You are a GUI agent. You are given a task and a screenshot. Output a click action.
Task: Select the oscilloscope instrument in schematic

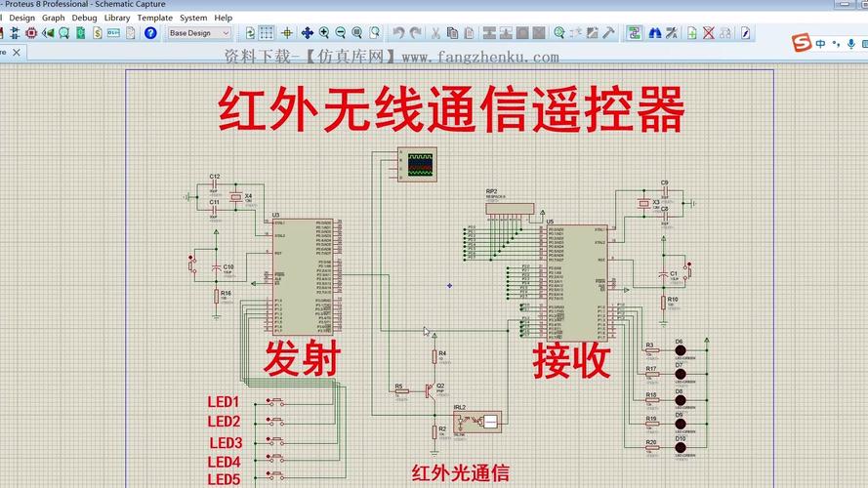pyautogui.click(x=417, y=164)
